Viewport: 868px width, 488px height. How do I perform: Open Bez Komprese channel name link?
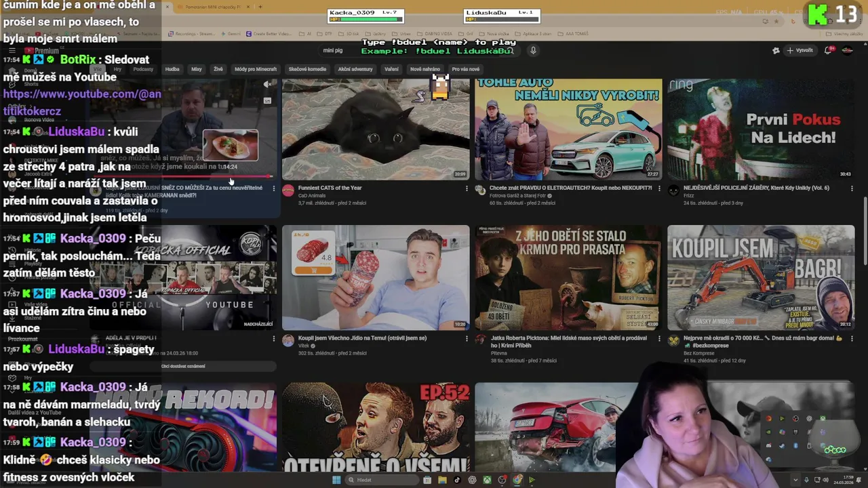coord(698,353)
